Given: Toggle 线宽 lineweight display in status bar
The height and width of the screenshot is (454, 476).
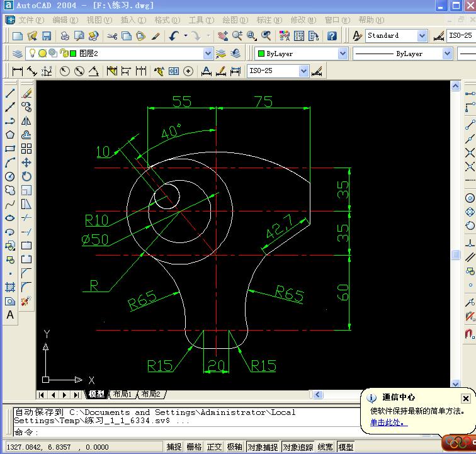Looking at the screenshot, I should 325,446.
